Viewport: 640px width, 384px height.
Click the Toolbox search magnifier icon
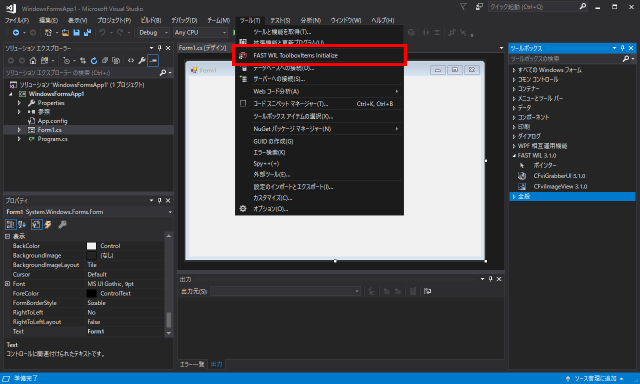click(x=626, y=59)
